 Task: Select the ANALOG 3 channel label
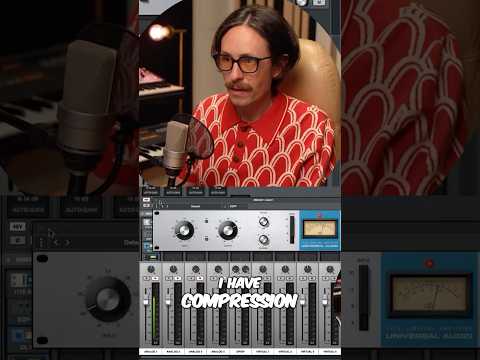click(196, 351)
